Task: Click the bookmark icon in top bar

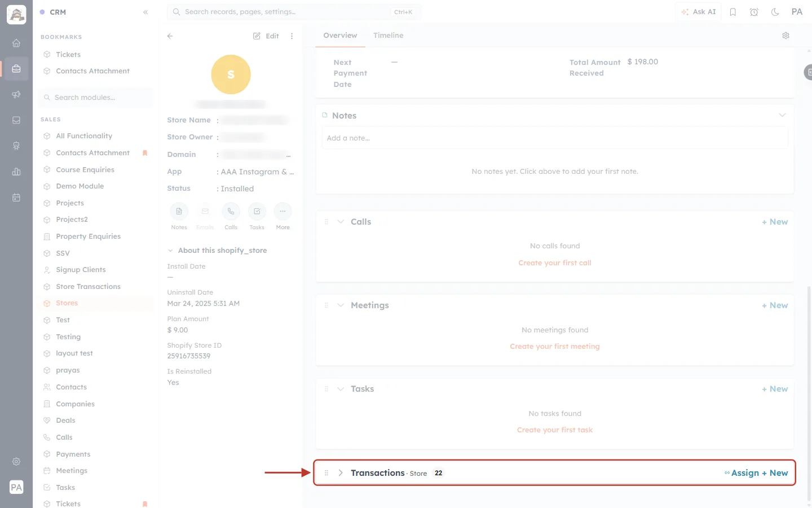Action: click(733, 12)
